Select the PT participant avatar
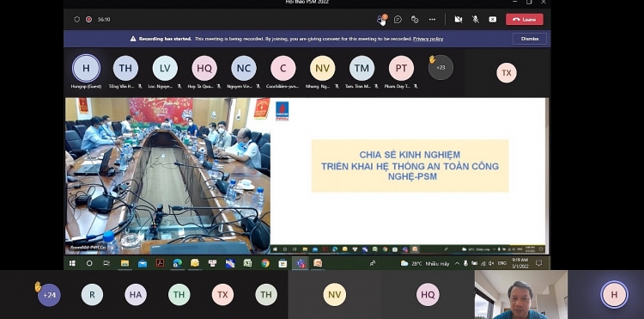Image resolution: width=644 pixels, height=319 pixels. coord(401,68)
